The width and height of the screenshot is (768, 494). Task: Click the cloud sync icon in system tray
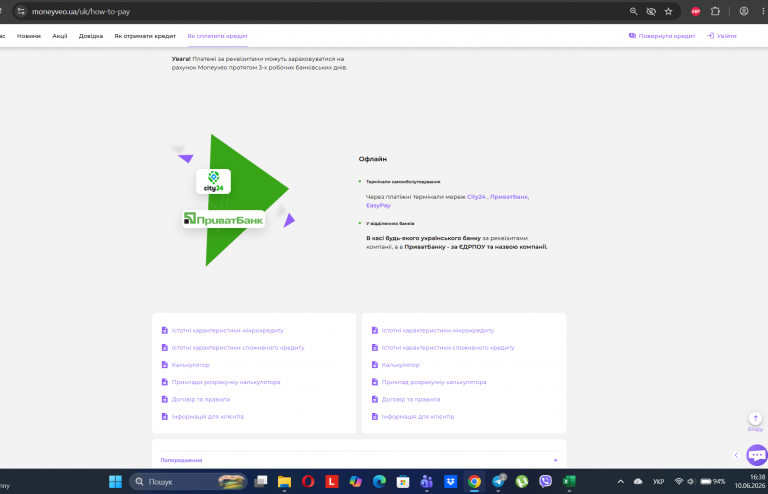point(638,482)
